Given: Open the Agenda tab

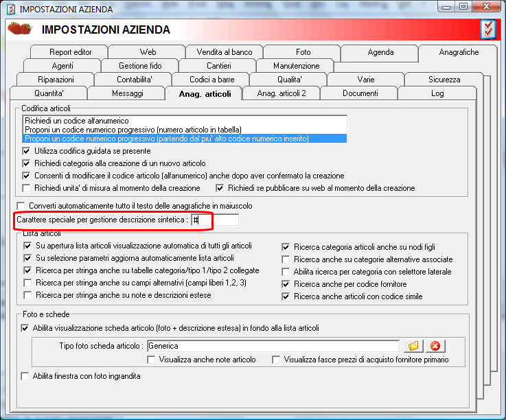Looking at the screenshot, I should [x=380, y=52].
